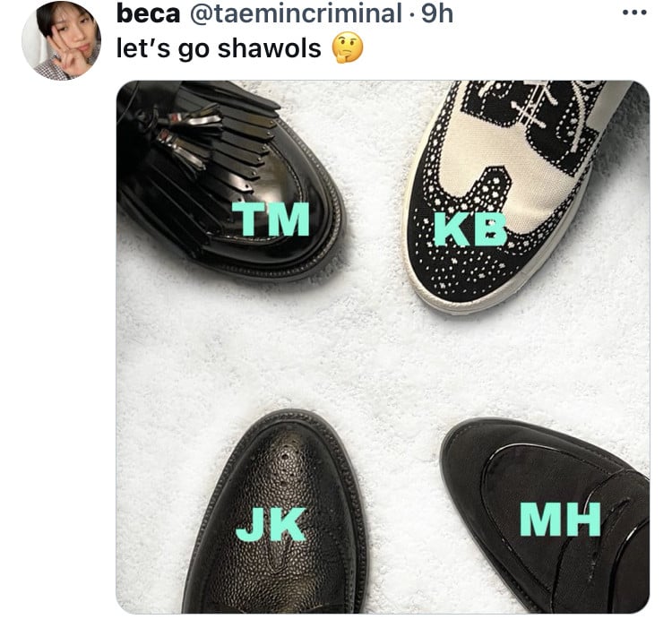
Task: Click the thinking face emoji
Action: (x=348, y=49)
